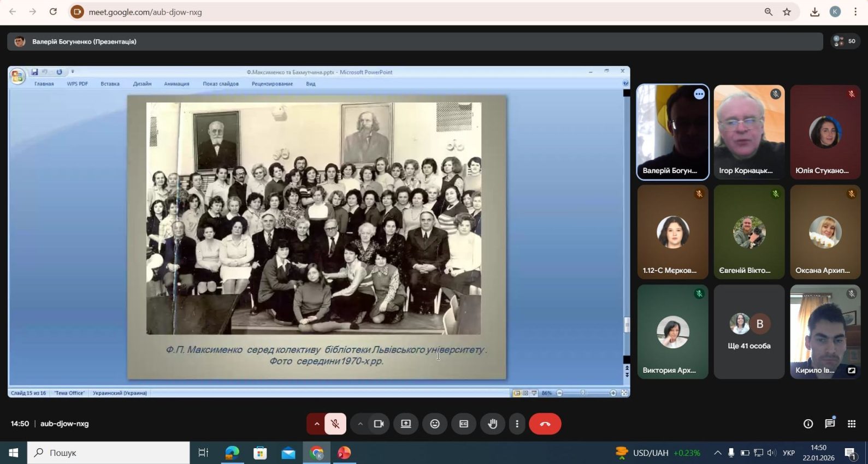The image size is (868, 464).
Task: Open the Chrome downloads icon
Action: (x=814, y=12)
